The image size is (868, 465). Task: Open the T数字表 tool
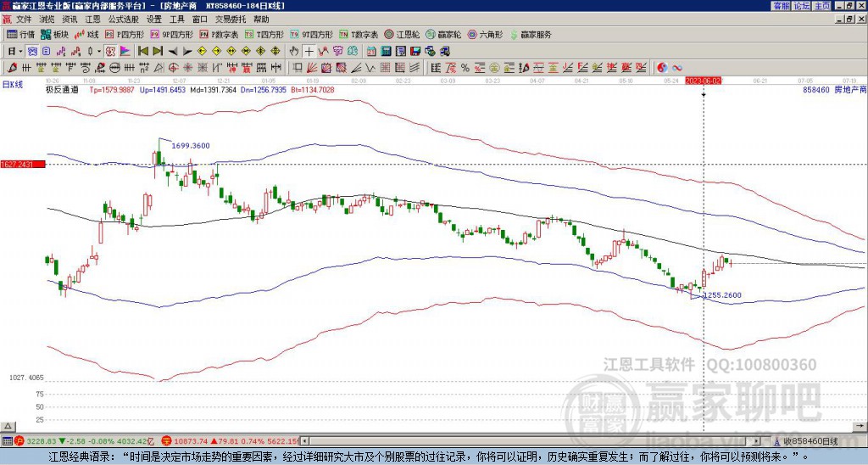[359, 34]
